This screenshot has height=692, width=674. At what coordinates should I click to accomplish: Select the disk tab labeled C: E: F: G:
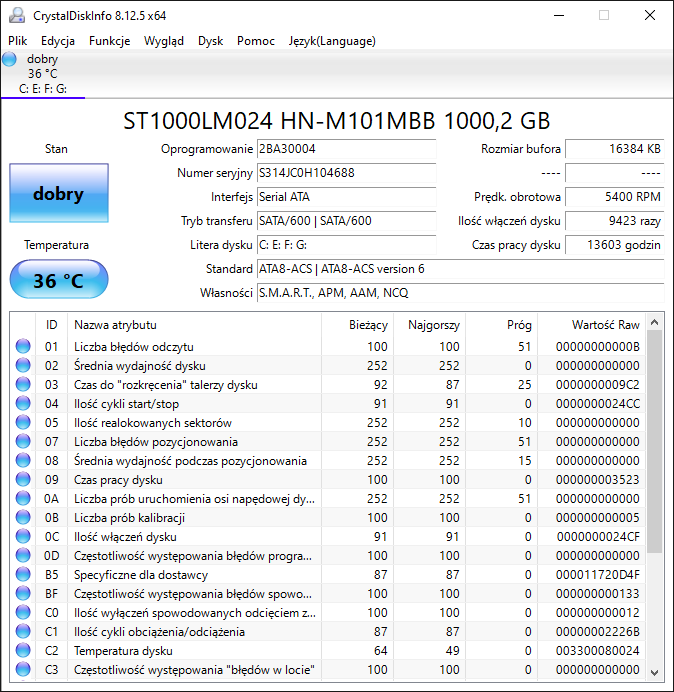tap(43, 74)
